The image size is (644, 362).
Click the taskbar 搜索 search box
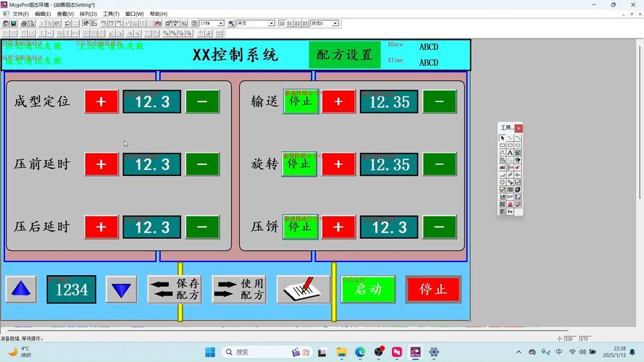[x=267, y=352]
